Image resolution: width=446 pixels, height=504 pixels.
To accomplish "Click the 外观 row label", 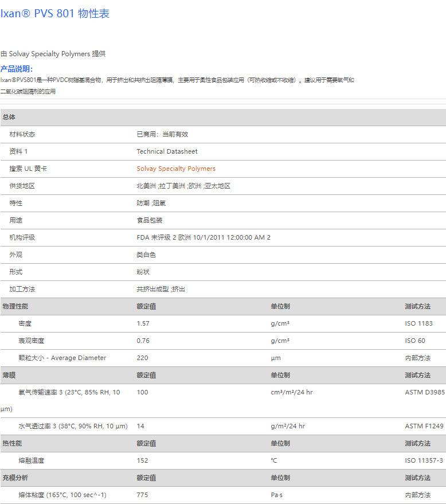I will click(15, 255).
